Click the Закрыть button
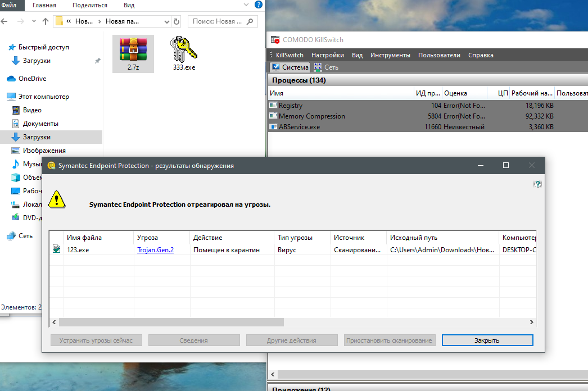This screenshot has width=588, height=391. [487, 340]
